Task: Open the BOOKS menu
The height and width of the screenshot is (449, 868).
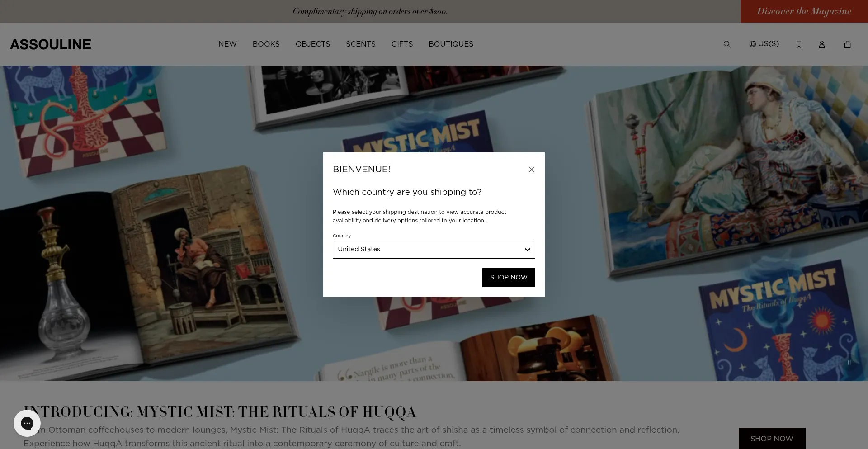Action: pos(266,44)
